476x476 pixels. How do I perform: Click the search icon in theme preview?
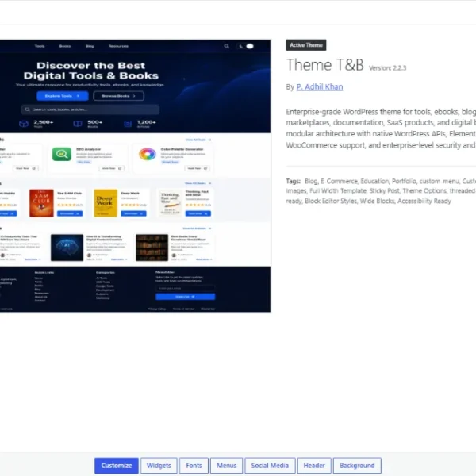tap(226, 46)
